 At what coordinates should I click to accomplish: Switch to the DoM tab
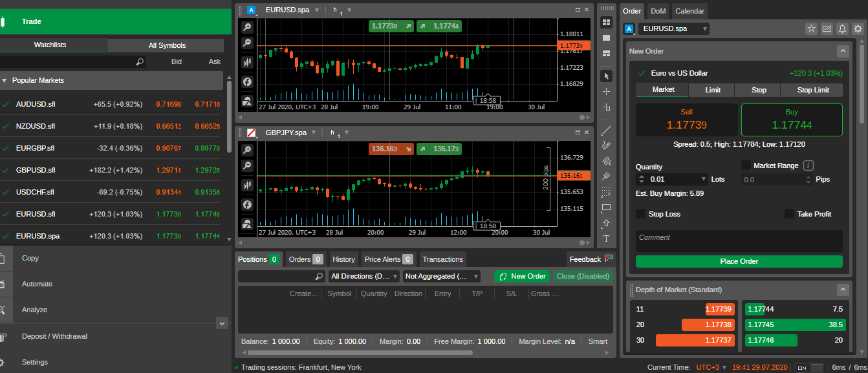tap(658, 10)
